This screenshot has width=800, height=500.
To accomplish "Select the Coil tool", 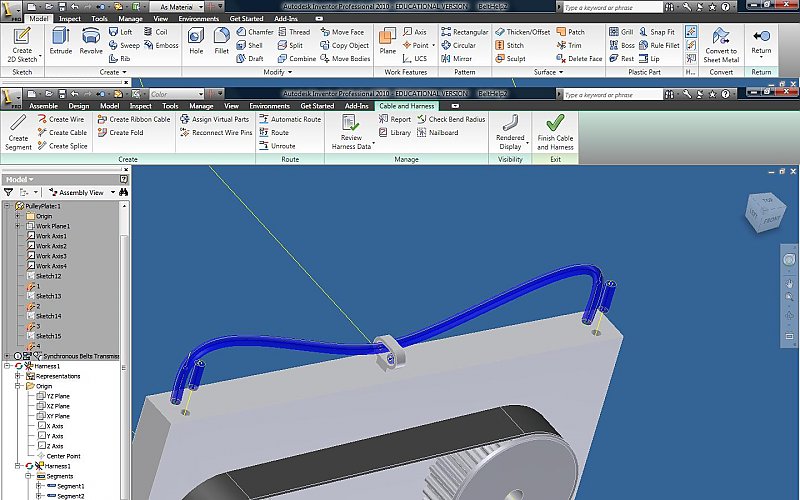I will pos(156,32).
